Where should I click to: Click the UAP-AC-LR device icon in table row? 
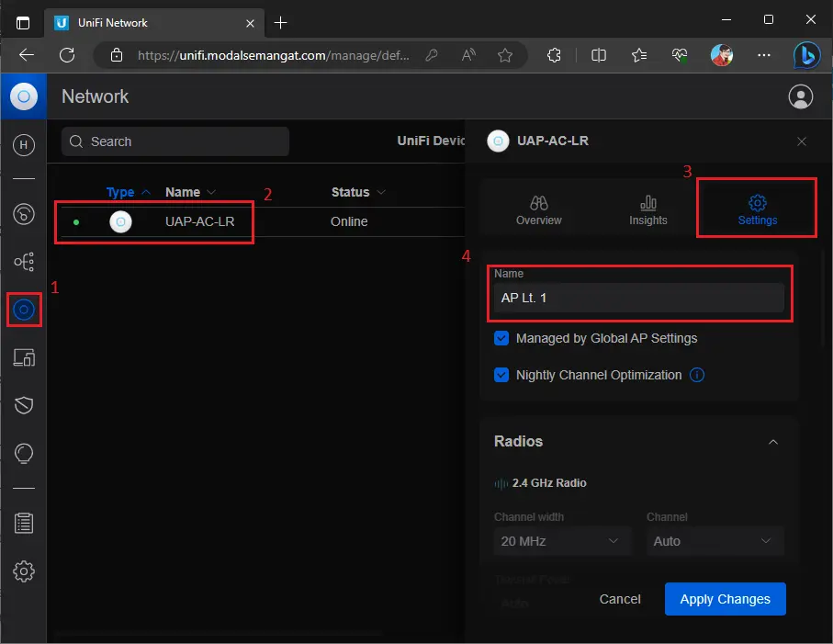tap(120, 221)
